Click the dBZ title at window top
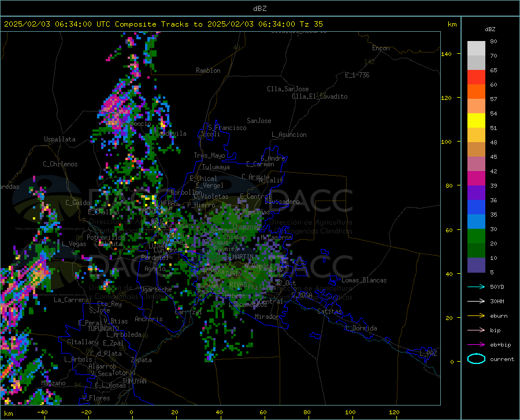Viewport: 520px width, 420px height. 259,9
